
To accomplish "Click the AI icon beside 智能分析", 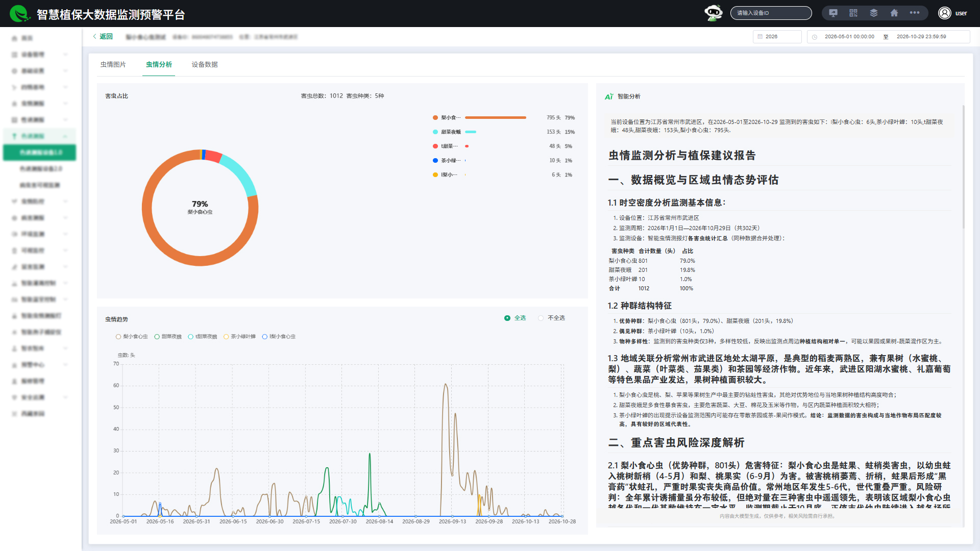I will click(609, 96).
